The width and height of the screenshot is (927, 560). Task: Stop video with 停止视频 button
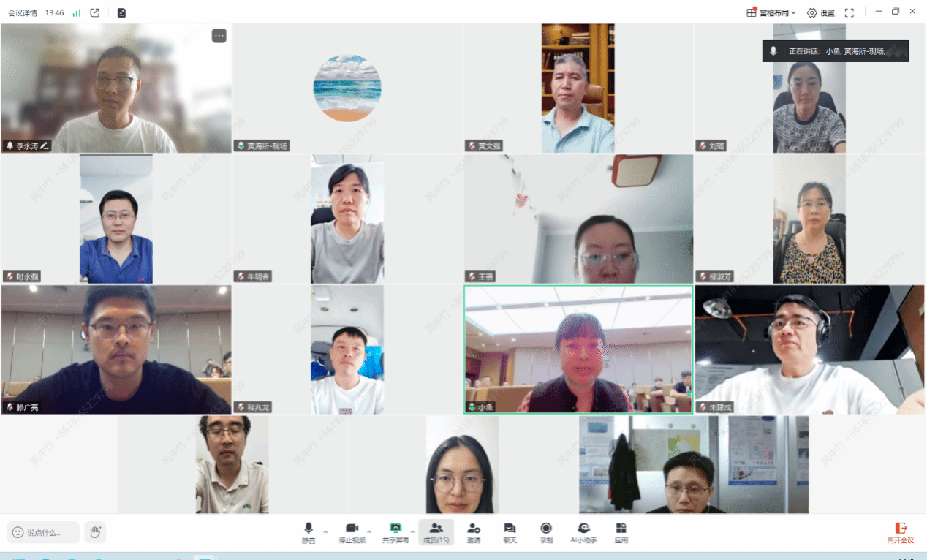352,532
